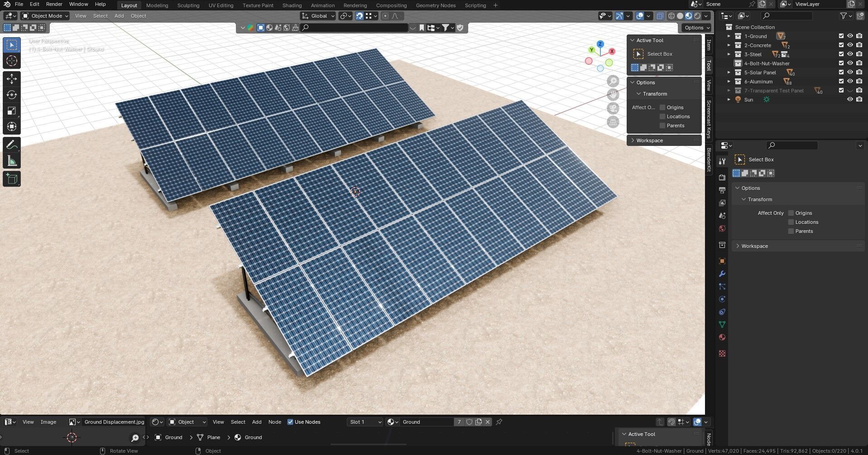
Task: Open Add menu in viewport header
Action: (x=119, y=16)
